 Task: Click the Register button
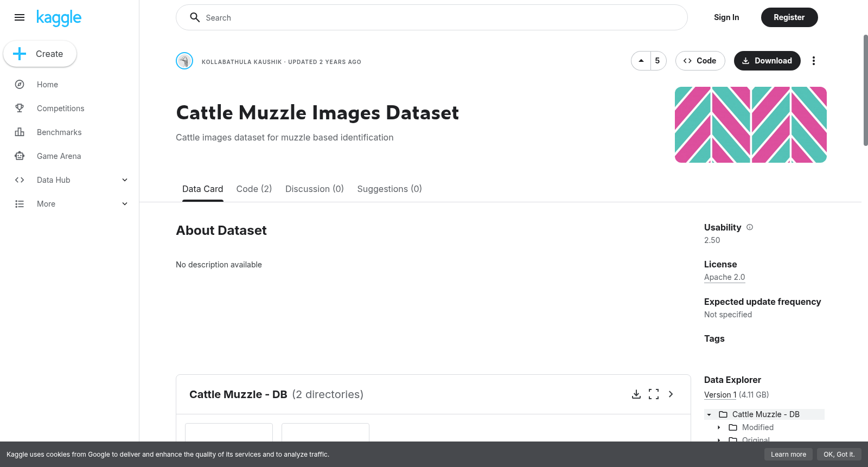pyautogui.click(x=789, y=17)
